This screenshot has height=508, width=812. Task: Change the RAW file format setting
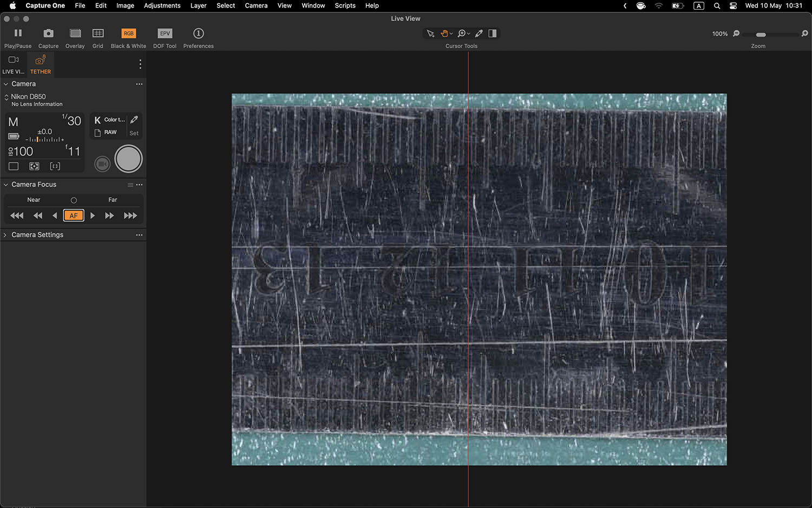tap(106, 132)
